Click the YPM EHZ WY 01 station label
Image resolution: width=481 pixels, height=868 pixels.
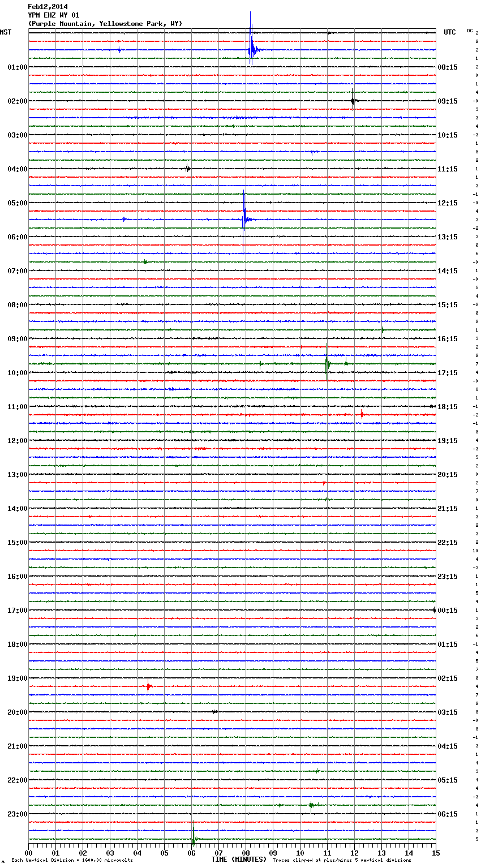click(x=54, y=15)
